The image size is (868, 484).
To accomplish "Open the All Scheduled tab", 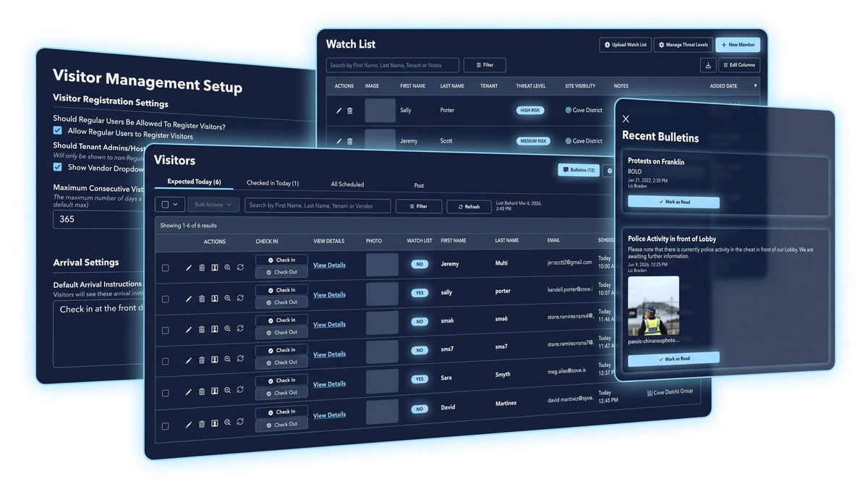I will (347, 184).
